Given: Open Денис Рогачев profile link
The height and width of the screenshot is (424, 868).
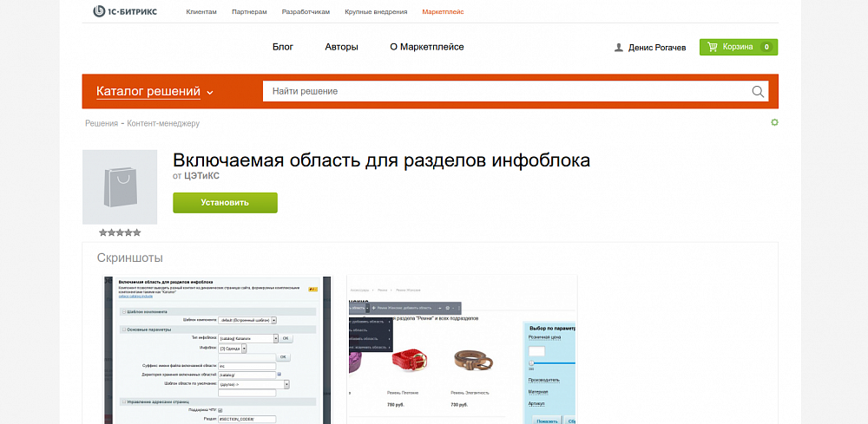Looking at the screenshot, I should (657, 48).
